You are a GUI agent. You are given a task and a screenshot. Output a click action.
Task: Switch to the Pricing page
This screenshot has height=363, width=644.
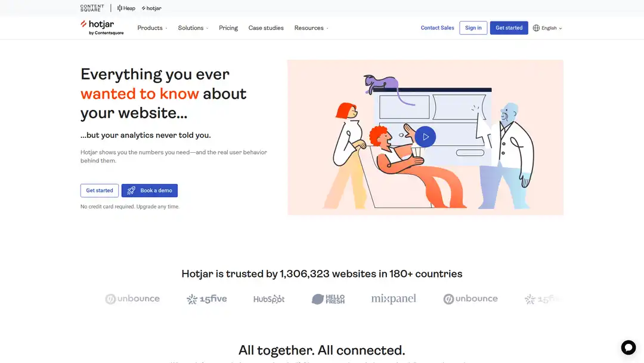click(228, 27)
